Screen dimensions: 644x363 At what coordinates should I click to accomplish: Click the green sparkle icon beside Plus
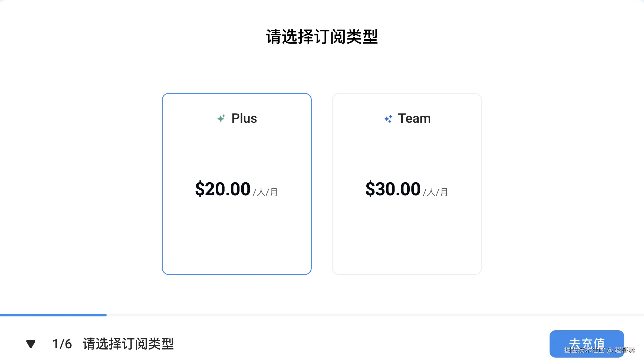pos(221,118)
